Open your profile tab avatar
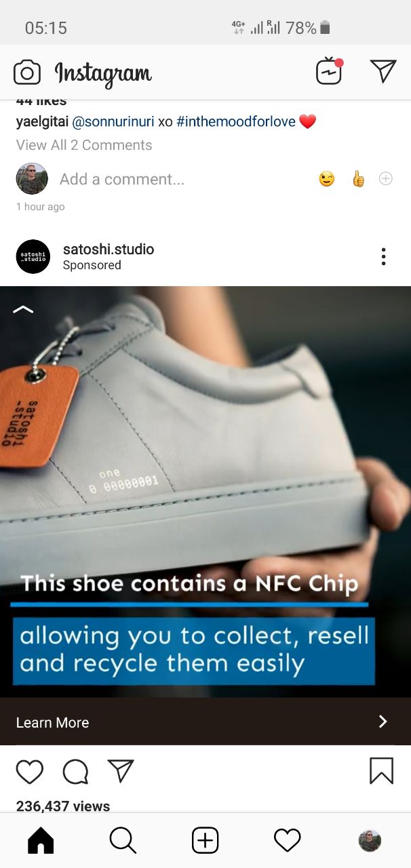Viewport: 411px width, 868px height. click(370, 841)
